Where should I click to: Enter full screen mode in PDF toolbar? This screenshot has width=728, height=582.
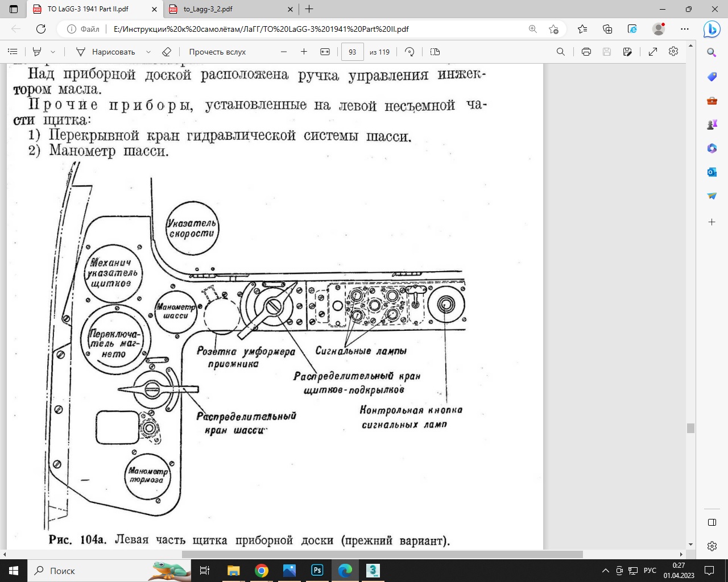(653, 52)
